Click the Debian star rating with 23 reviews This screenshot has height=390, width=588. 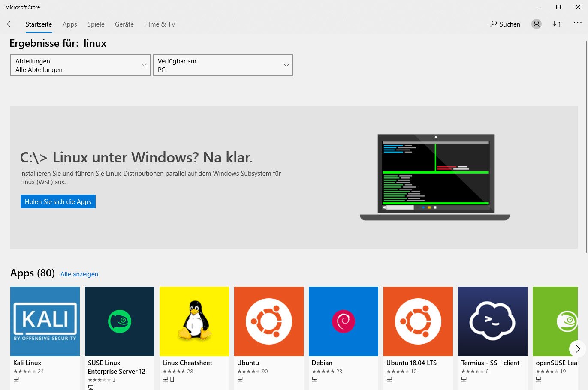pos(323,372)
